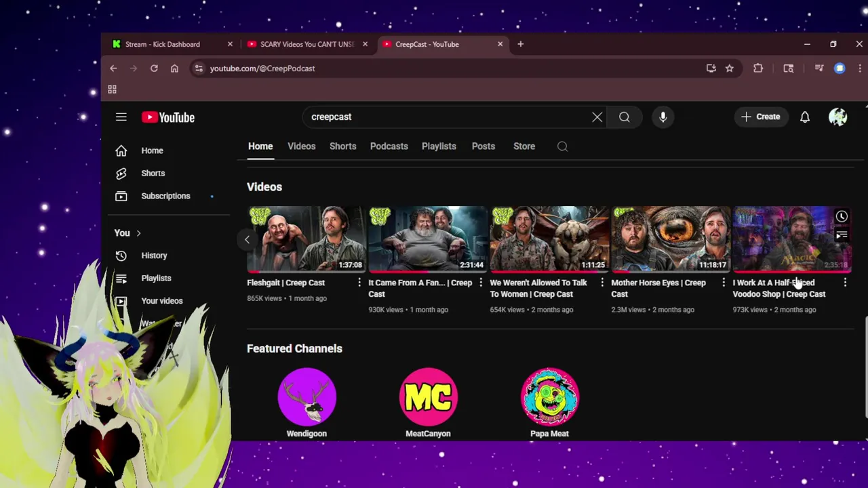868x488 pixels.
Task: Click the search magnifier button
Action: coord(625,117)
